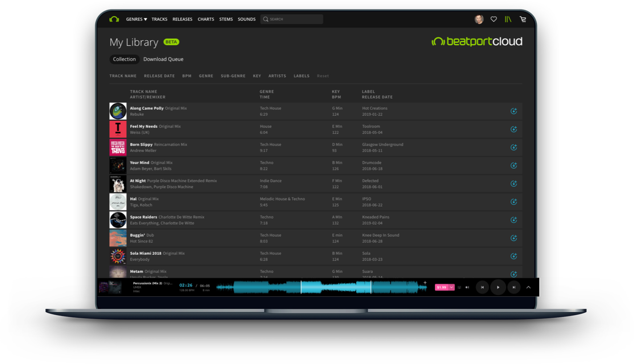
Task: Switch to the Download Queue view
Action: point(163,59)
